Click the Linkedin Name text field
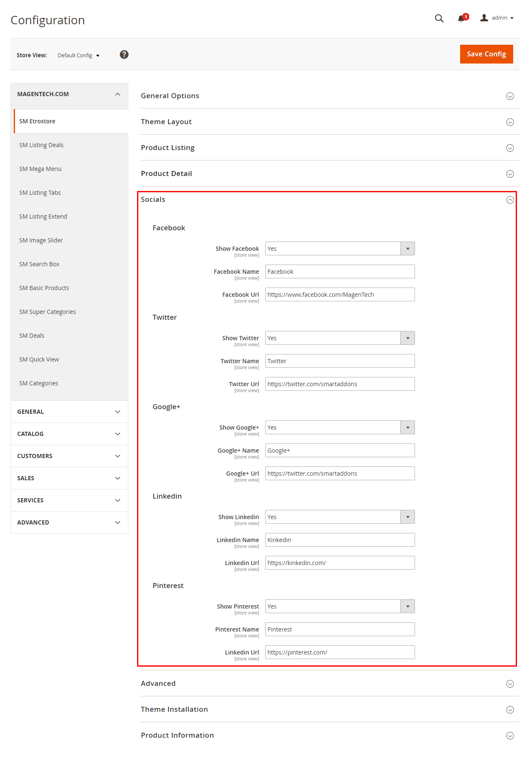532x759 pixels. [x=340, y=540]
